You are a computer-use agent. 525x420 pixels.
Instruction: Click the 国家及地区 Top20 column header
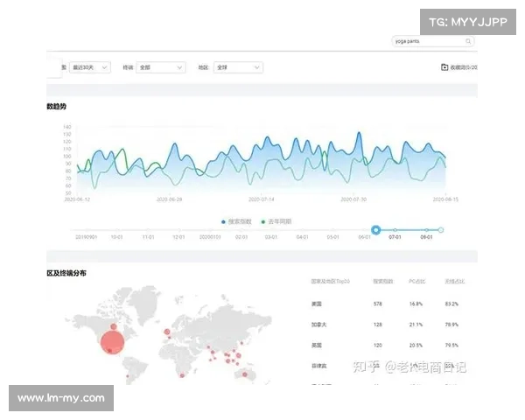click(331, 281)
